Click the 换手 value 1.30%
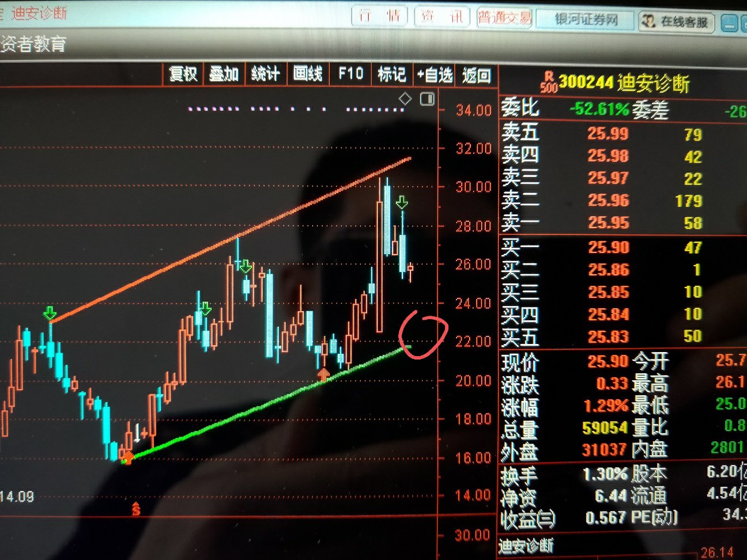747x560 pixels. [605, 474]
